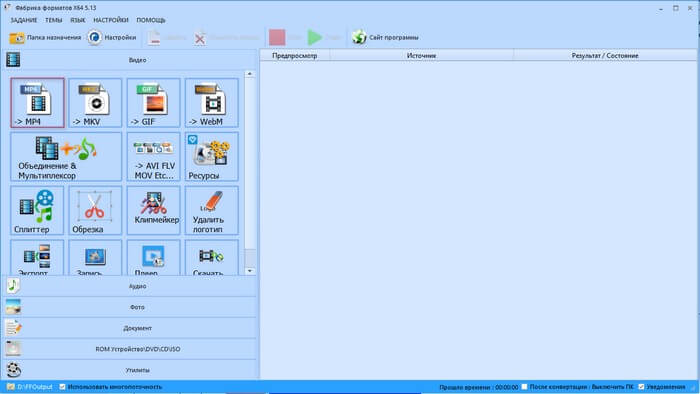Click the video panel scroll up arrow
Screen dimensions: 700x394
tap(250, 74)
